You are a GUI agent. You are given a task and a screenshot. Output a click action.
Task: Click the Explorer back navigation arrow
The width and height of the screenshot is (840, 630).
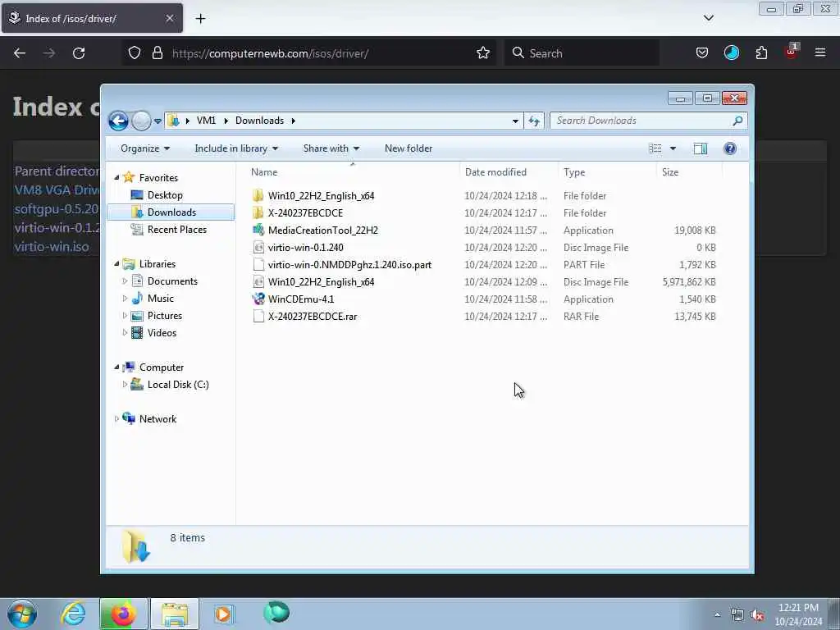point(118,121)
